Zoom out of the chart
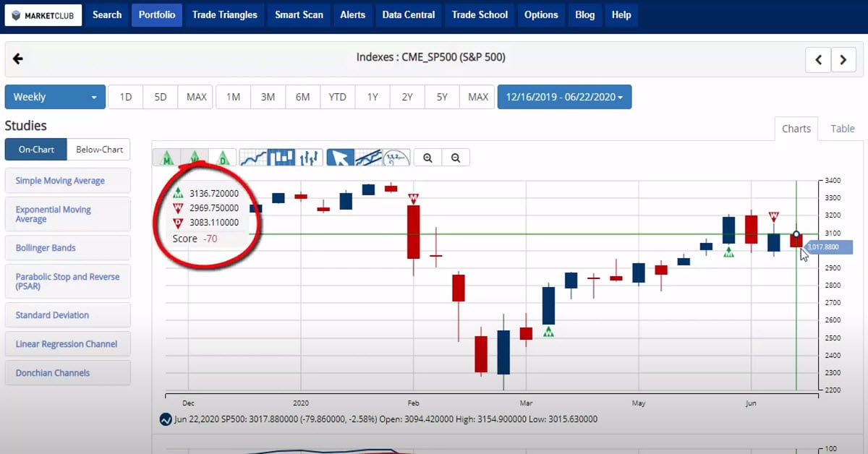868x454 pixels. click(455, 157)
